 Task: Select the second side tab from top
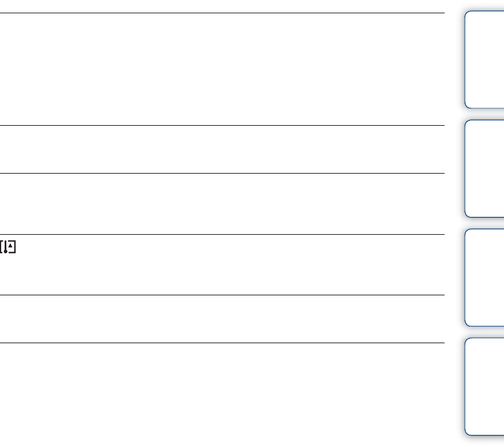484,168
